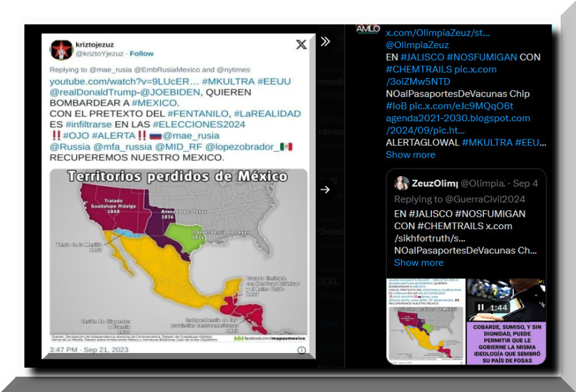Image resolution: width=576 pixels, height=392 pixels.
Task: Open the #MKULTRA hashtag after ALERTAGLOWAL
Action: coord(487,143)
